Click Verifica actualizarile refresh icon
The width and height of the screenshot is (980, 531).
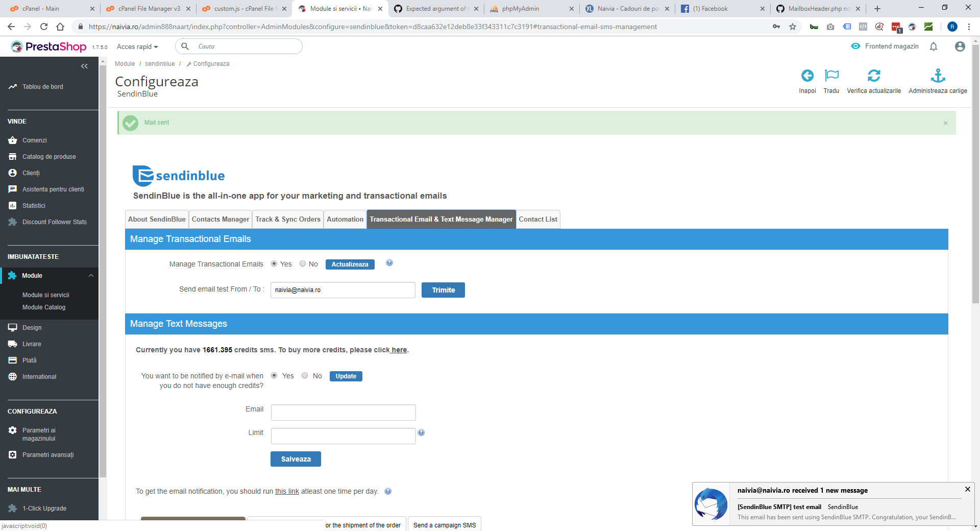(x=874, y=76)
